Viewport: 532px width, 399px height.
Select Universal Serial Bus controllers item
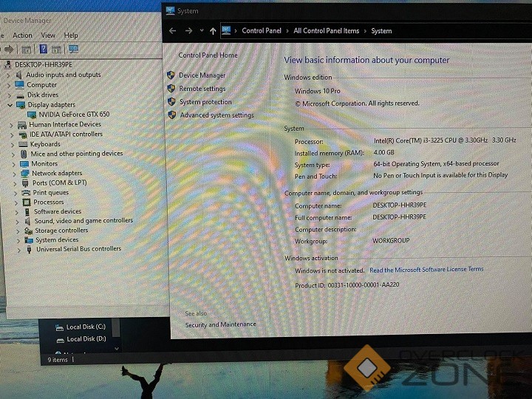pyautogui.click(x=78, y=249)
